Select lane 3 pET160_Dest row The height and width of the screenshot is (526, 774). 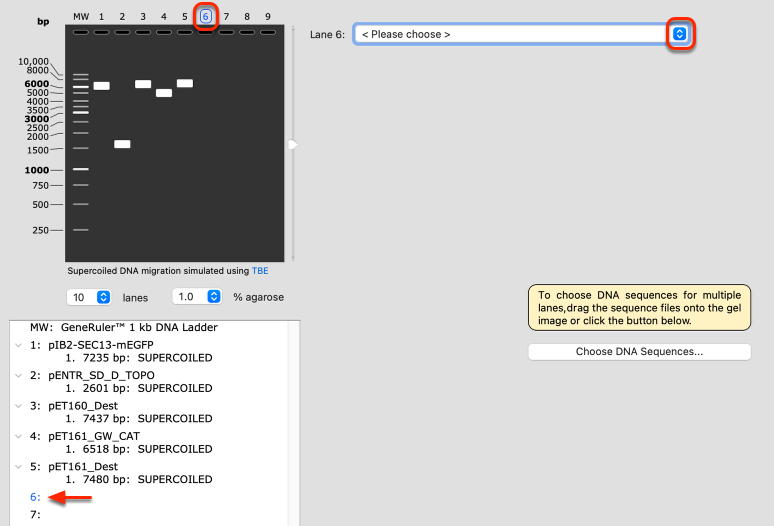pos(74,406)
